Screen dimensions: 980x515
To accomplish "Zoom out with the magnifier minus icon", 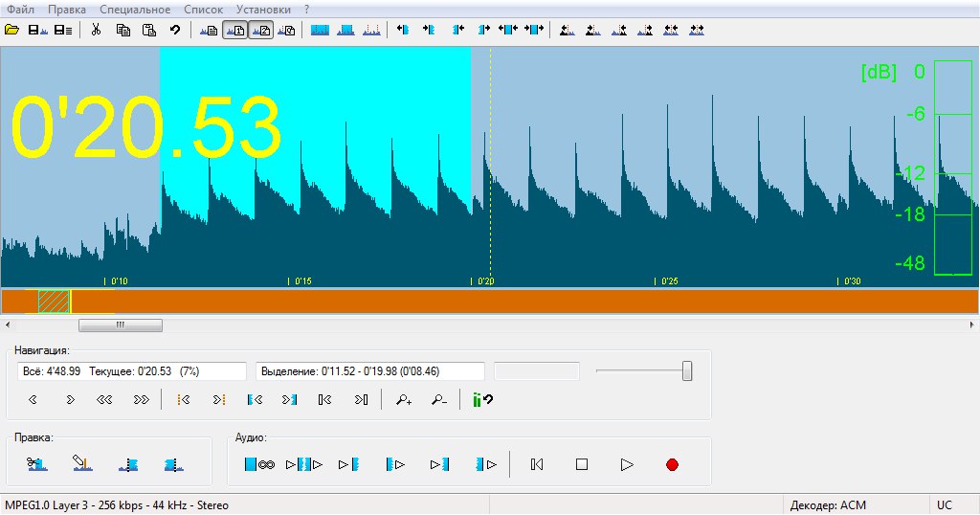I will (438, 400).
